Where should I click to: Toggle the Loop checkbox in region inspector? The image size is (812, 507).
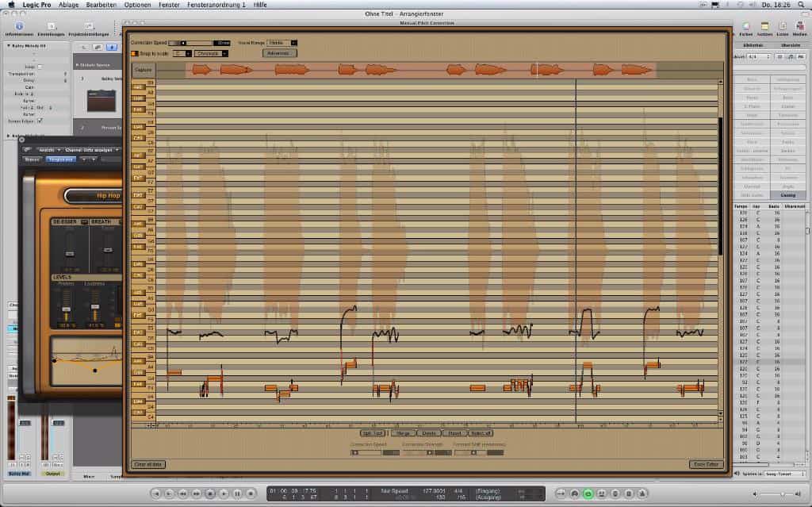(40, 67)
